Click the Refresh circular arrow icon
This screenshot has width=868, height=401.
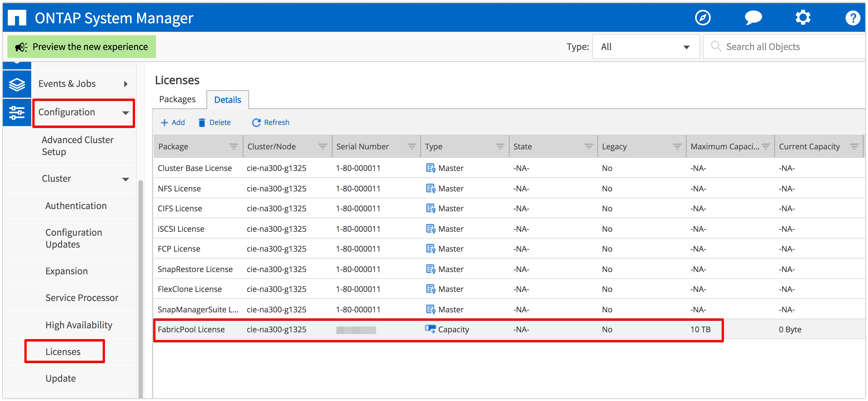[256, 122]
